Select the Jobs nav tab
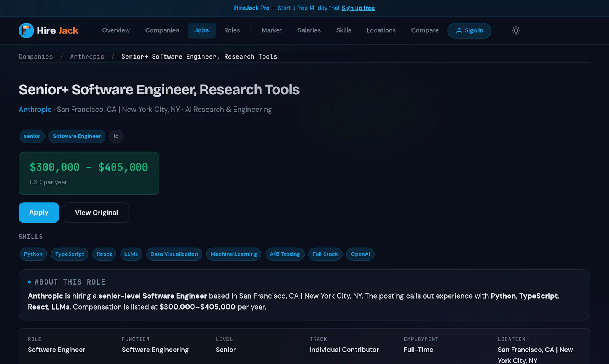The width and height of the screenshot is (609, 364). pos(202,30)
